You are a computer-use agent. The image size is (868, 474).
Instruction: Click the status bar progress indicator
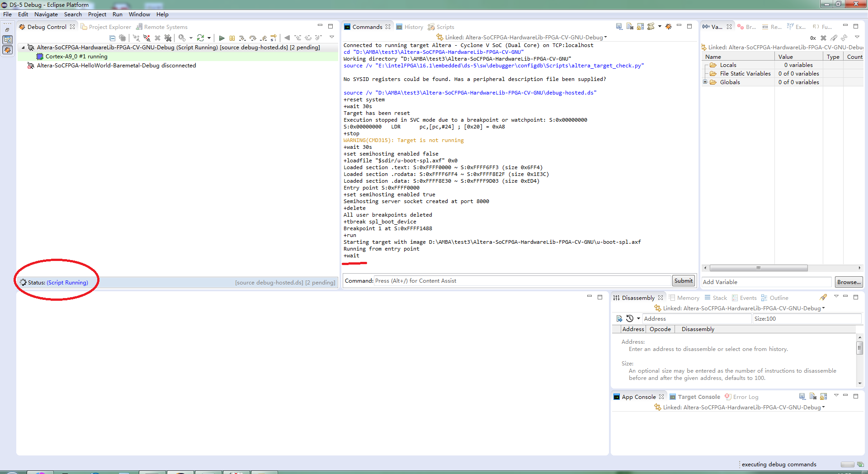tap(847, 465)
